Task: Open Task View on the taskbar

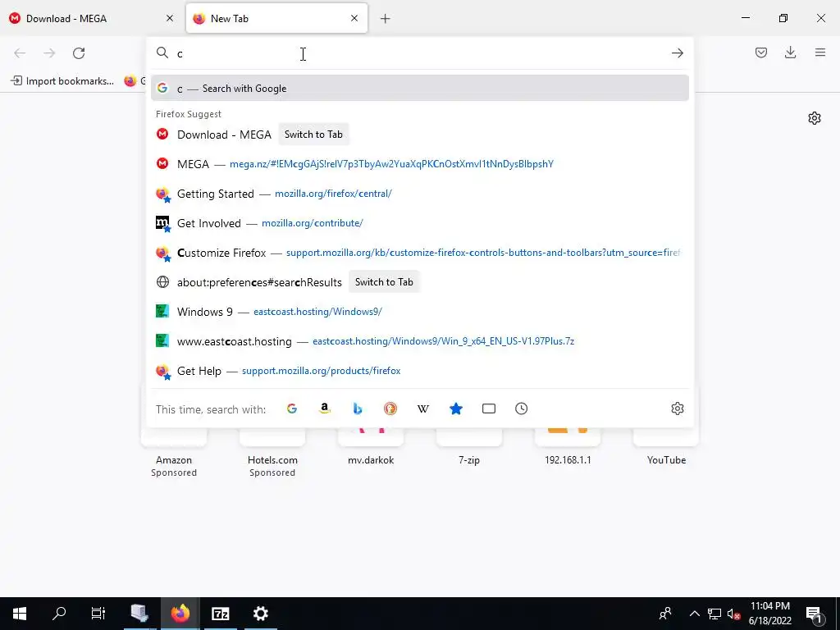Action: pyautogui.click(x=98, y=614)
